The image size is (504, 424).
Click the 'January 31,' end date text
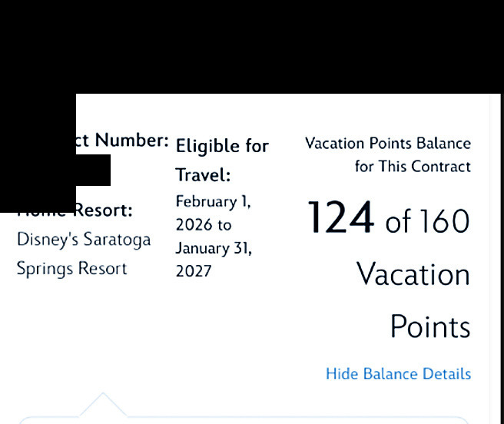[x=213, y=248]
